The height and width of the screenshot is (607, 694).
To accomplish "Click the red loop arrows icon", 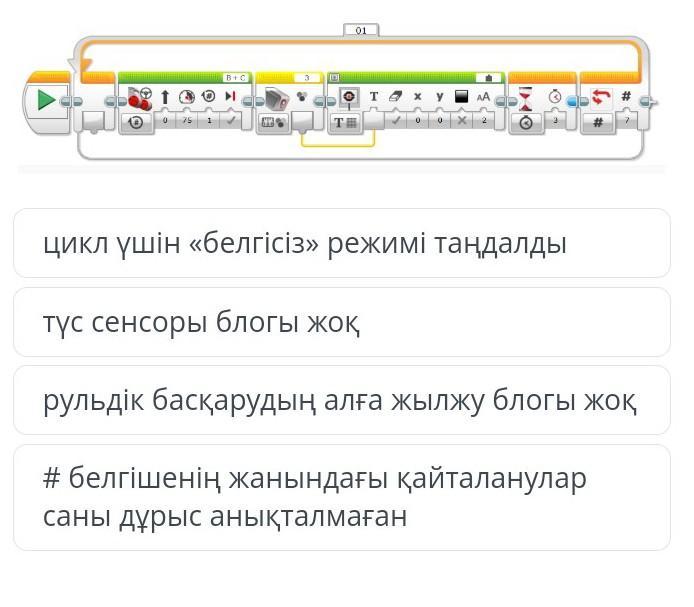I will 601,97.
